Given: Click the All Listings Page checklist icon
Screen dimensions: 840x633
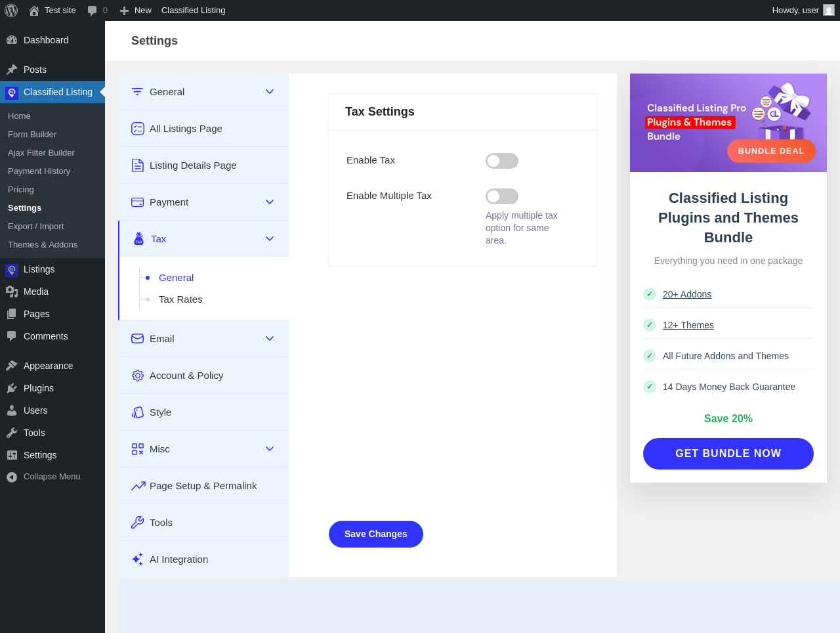Looking at the screenshot, I should coord(138,129).
